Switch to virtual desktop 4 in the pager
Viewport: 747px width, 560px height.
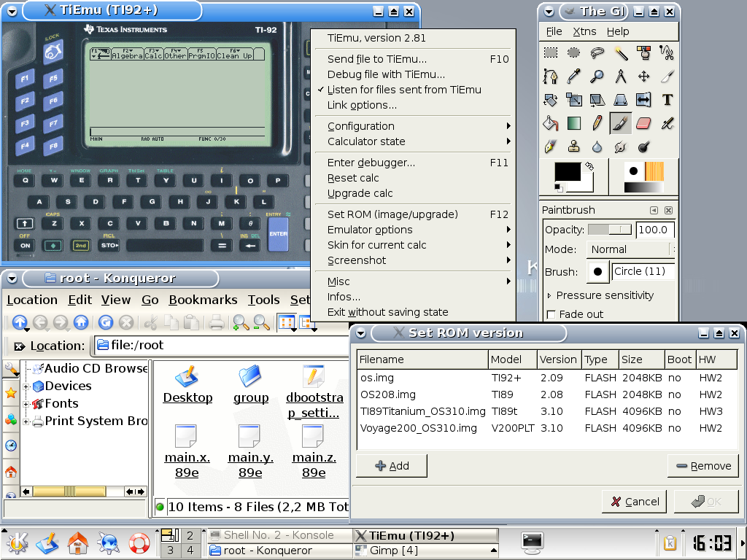pos(190,551)
